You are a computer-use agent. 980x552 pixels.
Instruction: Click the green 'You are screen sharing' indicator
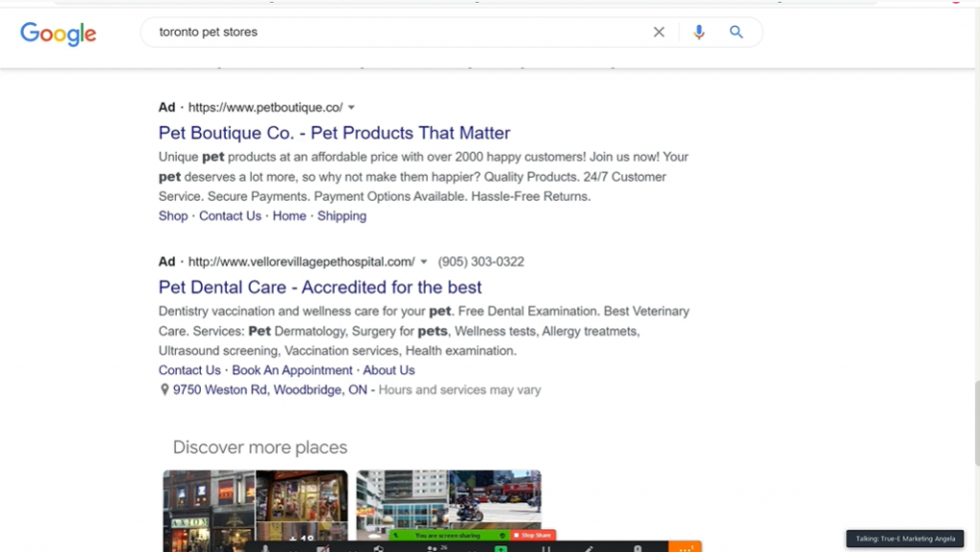pos(447,536)
